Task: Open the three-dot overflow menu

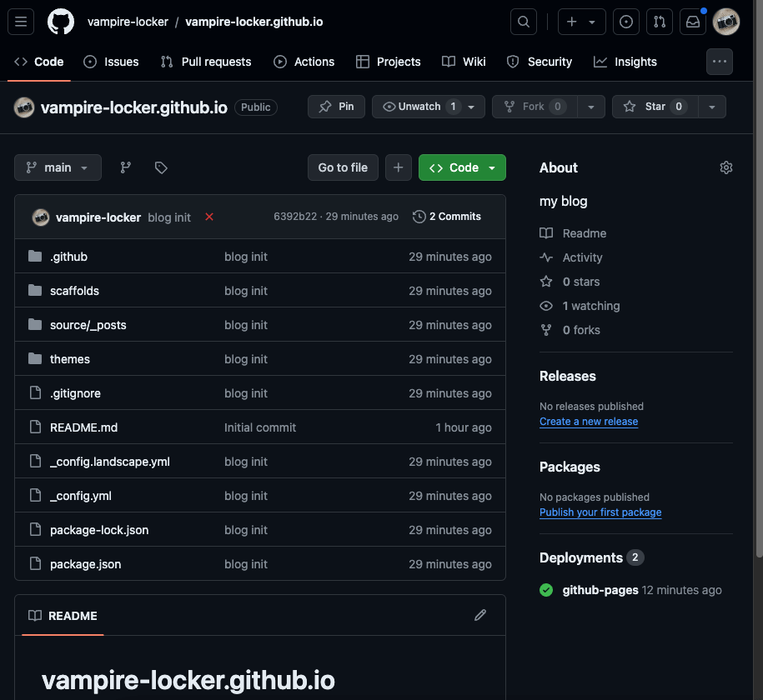Action: point(719,62)
